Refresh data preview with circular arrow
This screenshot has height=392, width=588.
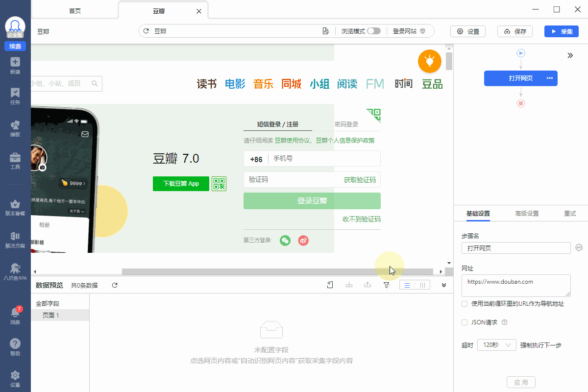pyautogui.click(x=115, y=285)
